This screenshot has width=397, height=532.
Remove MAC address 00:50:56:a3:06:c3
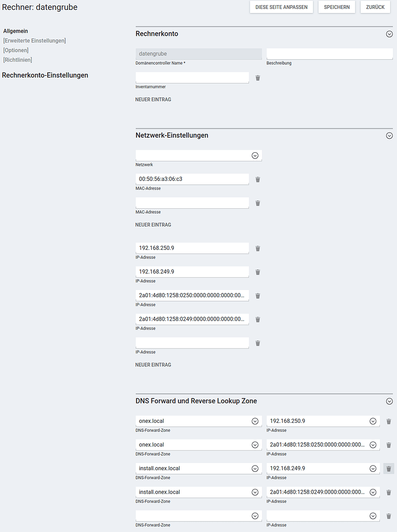click(x=257, y=179)
